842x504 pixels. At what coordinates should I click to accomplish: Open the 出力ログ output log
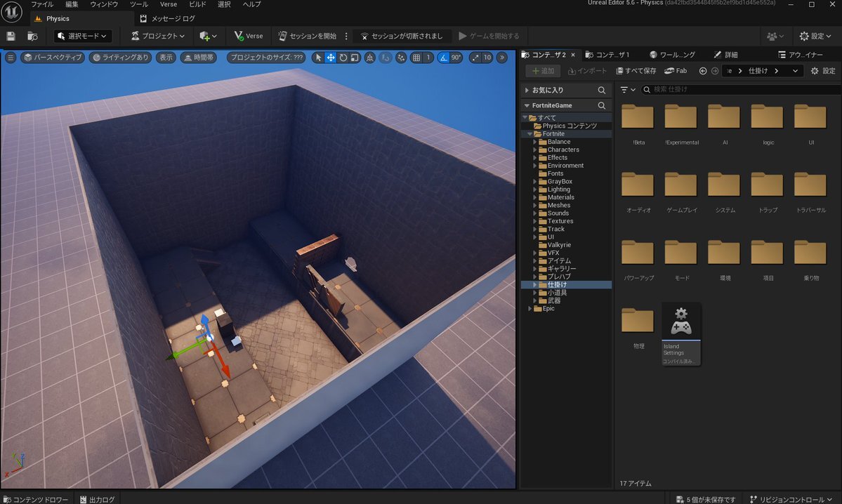tap(97, 499)
